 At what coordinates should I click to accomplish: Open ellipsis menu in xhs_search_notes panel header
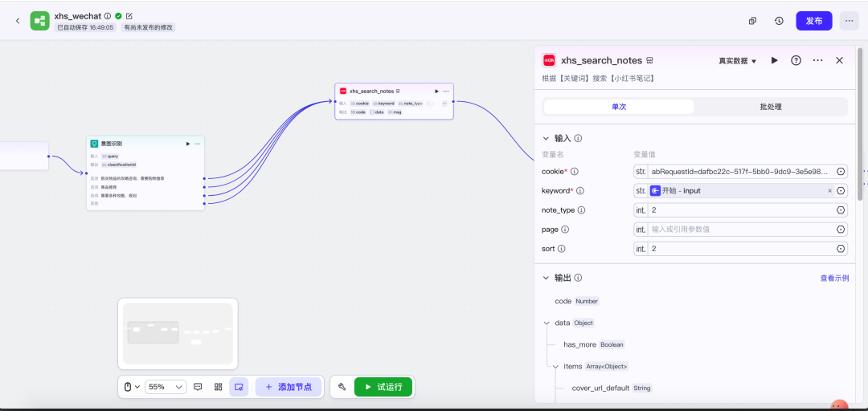click(817, 60)
